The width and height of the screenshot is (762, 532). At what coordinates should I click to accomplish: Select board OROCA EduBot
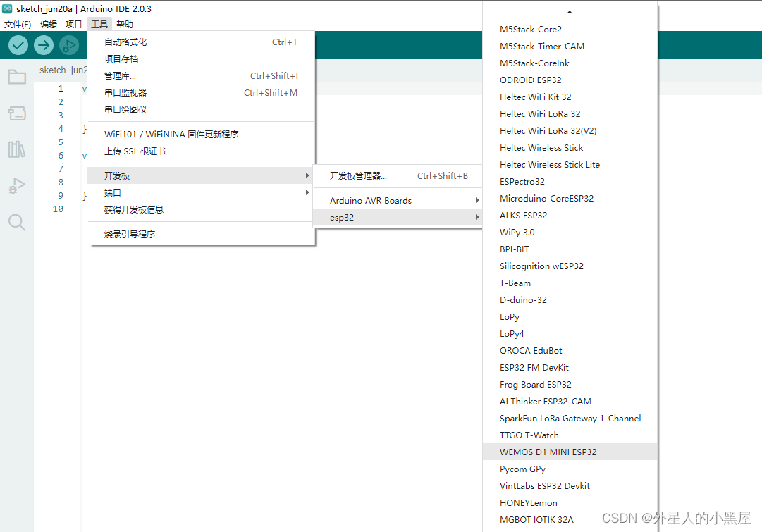570,350
